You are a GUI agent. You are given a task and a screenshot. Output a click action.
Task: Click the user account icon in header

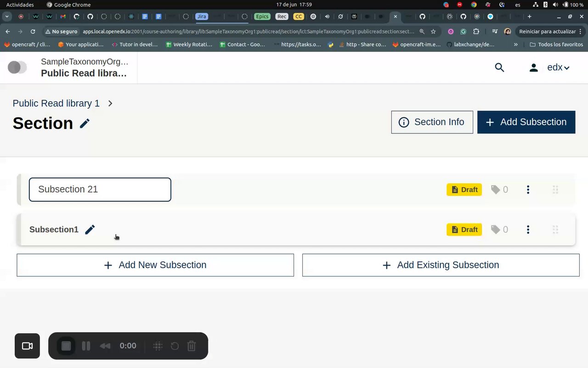point(533,68)
